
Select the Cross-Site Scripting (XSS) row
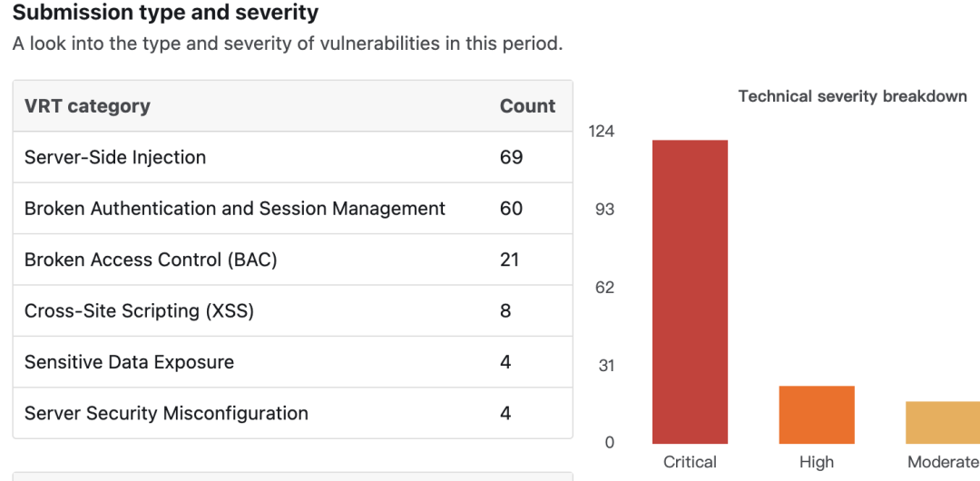tap(139, 311)
